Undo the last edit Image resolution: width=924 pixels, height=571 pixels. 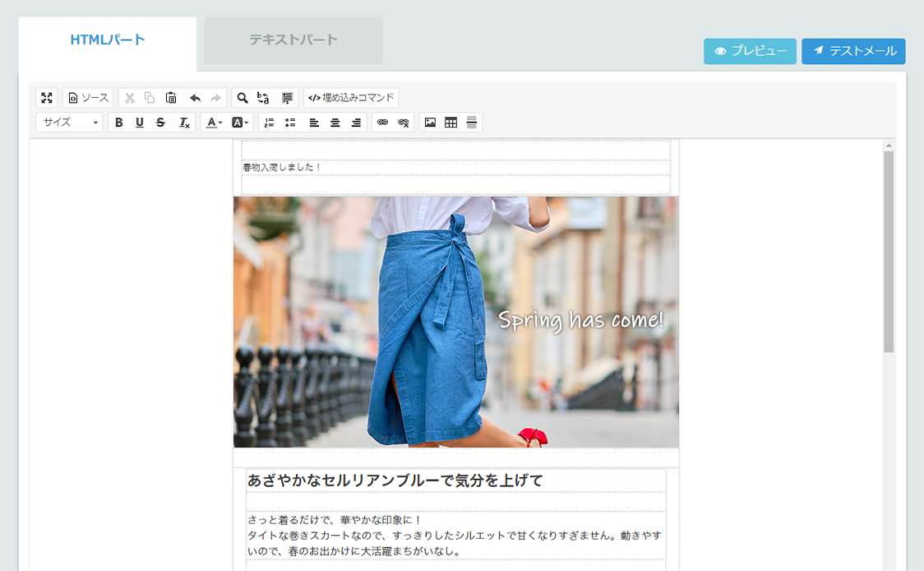point(195,98)
